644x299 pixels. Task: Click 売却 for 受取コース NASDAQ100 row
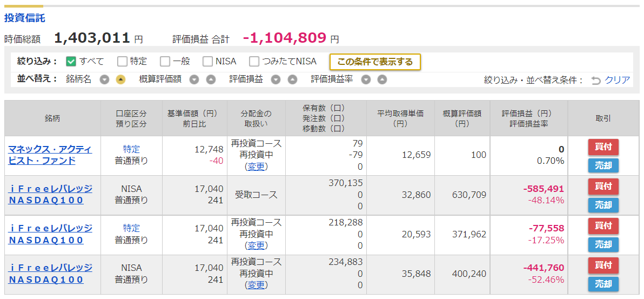(603, 205)
